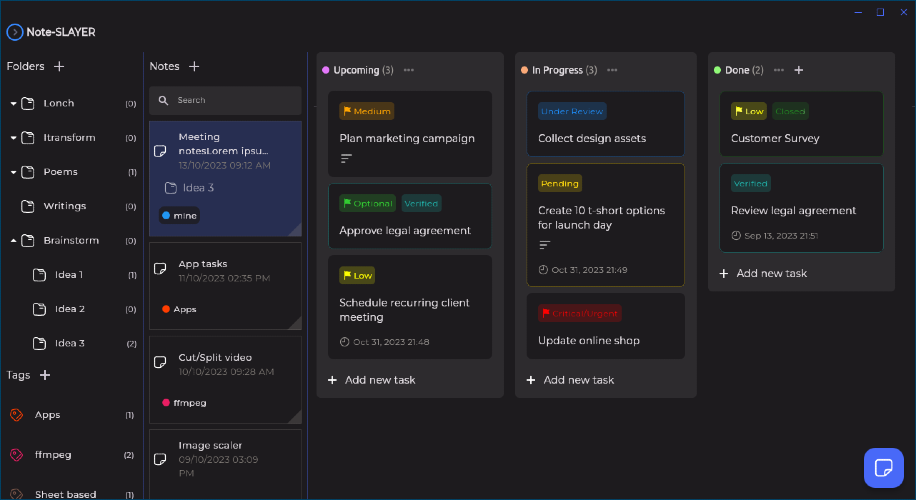Select the Brainstorm folder
916x500 pixels.
pyautogui.click(x=72, y=241)
